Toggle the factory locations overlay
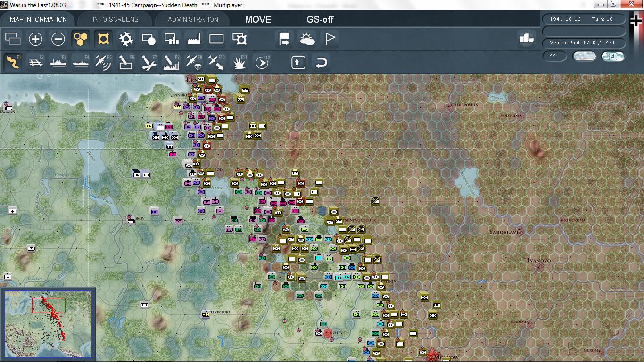644x362 pixels. [194, 39]
